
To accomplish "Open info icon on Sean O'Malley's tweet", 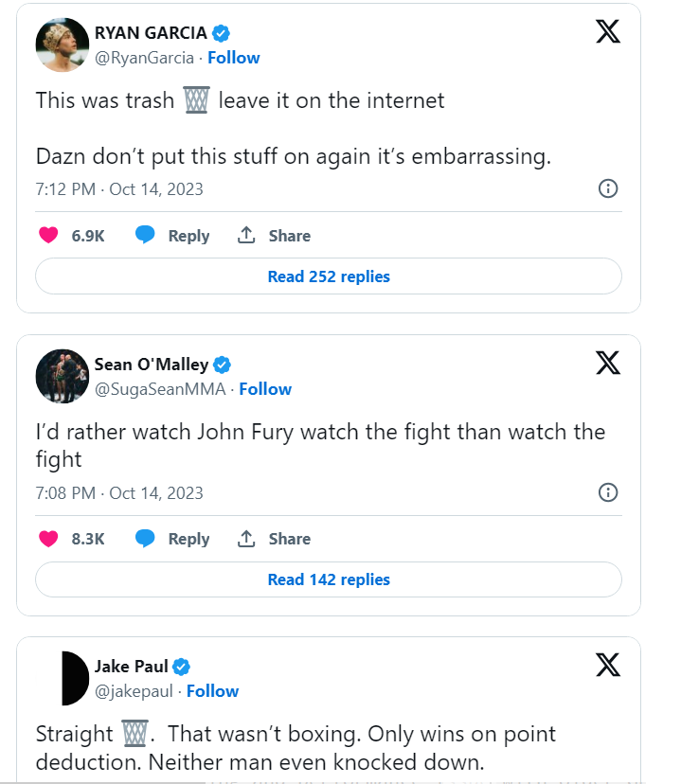I will click(609, 491).
